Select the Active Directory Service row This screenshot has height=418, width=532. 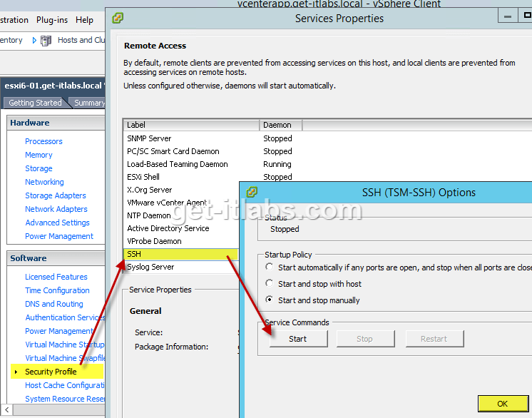pyautogui.click(x=182, y=229)
